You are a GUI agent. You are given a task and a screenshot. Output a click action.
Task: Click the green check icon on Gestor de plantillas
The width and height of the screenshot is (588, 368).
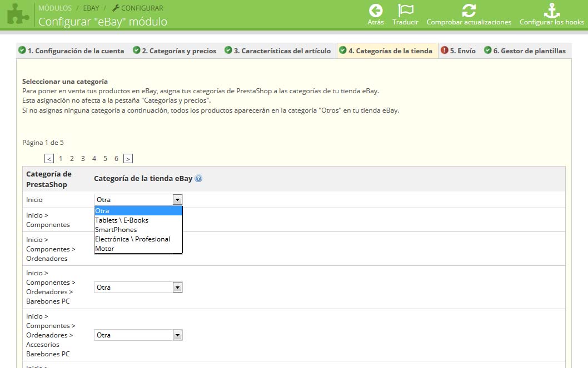pyautogui.click(x=487, y=50)
